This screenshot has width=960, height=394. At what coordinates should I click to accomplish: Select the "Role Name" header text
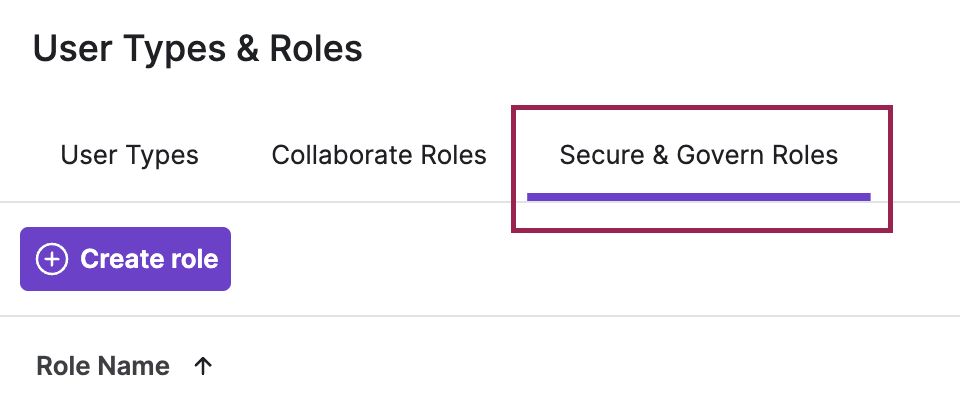click(x=103, y=366)
